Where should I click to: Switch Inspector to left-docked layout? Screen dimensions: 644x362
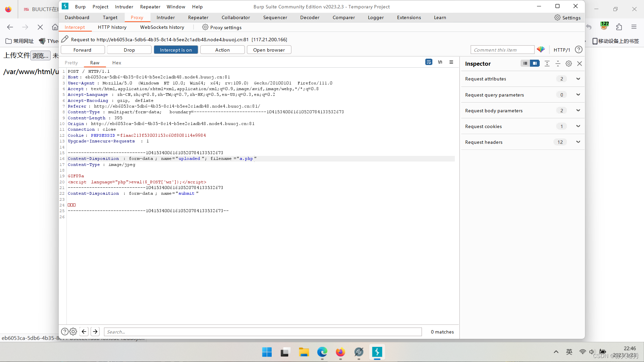point(525,63)
